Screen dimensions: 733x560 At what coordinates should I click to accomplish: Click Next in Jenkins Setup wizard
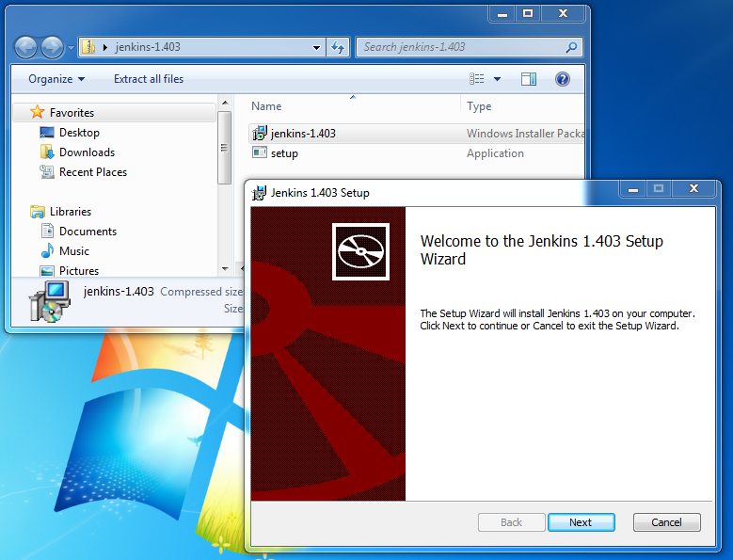click(582, 522)
